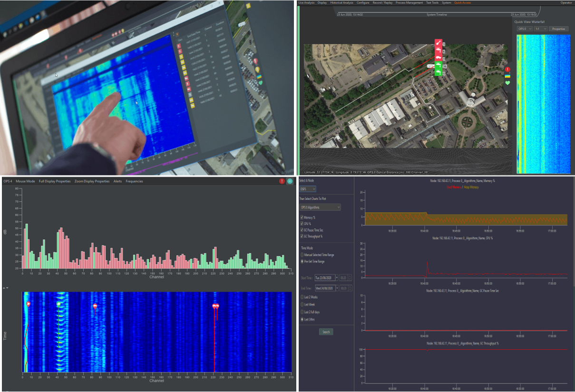Click the Quick View Waterfall thumbnail
This screenshot has width=575, height=392.
[x=544, y=103]
